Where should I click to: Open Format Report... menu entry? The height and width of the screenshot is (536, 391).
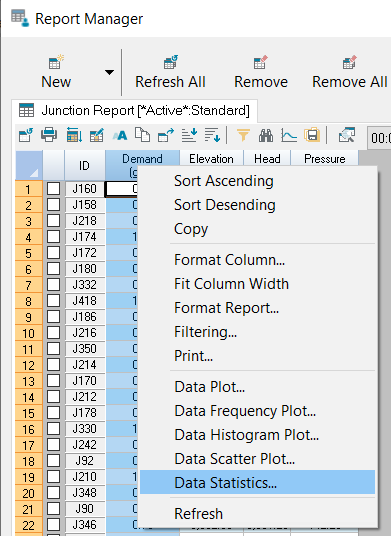click(257, 308)
